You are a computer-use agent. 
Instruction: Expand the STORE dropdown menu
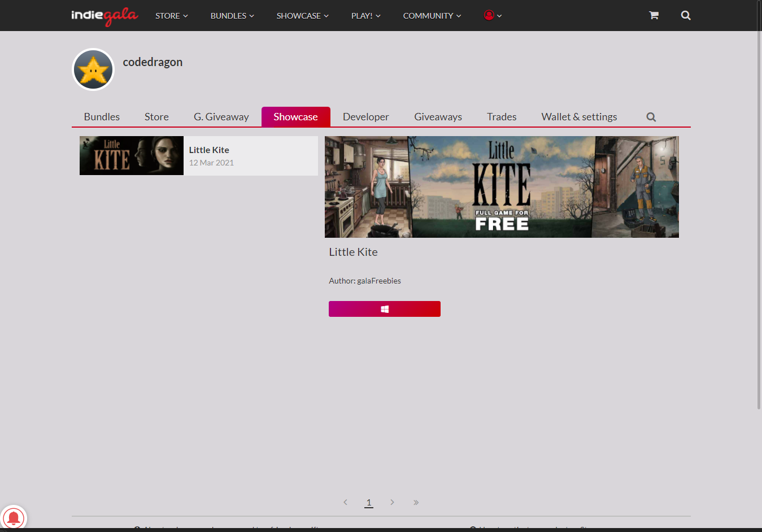pos(172,16)
